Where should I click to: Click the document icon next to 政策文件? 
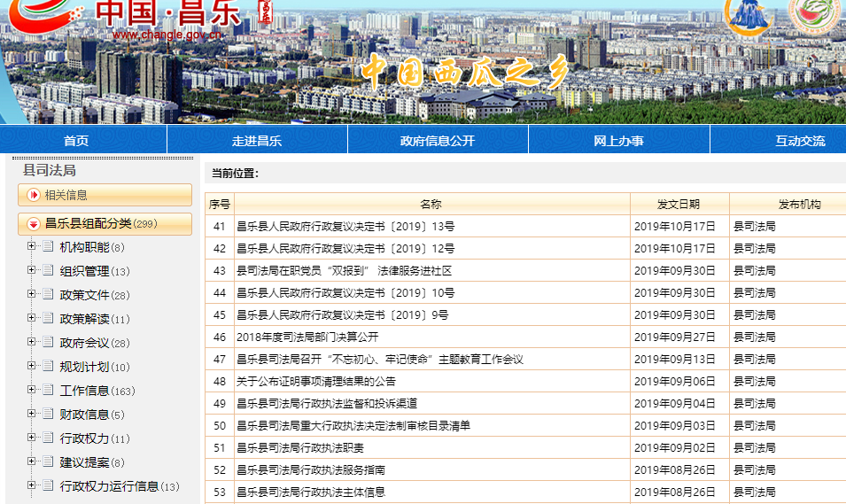[x=48, y=294]
